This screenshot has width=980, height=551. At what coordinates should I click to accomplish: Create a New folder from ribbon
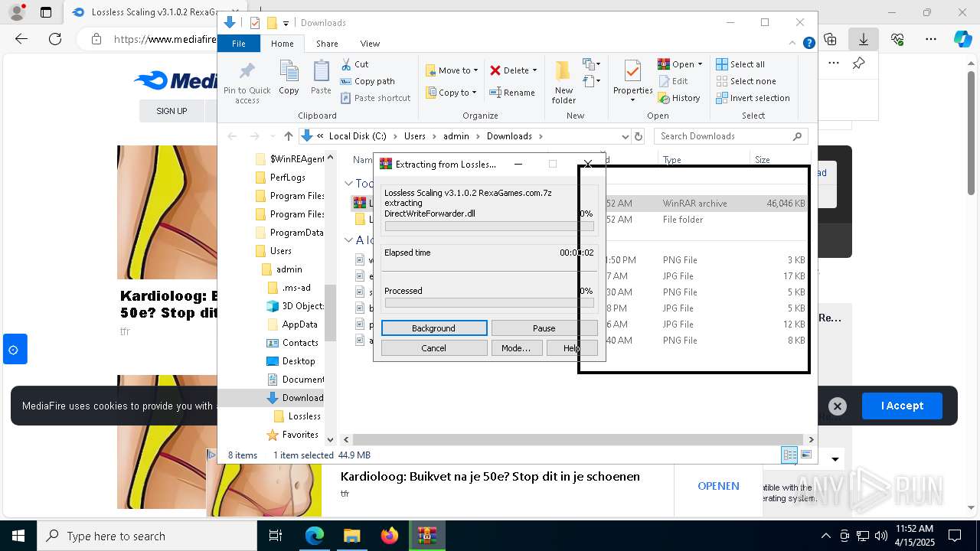coord(563,82)
